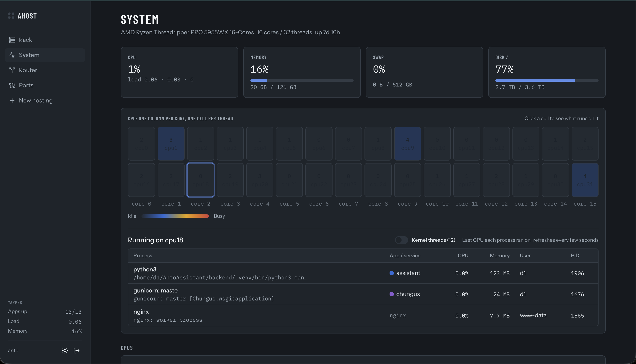
Task: Select the highlighted cpu18 cell
Action: click(x=201, y=180)
